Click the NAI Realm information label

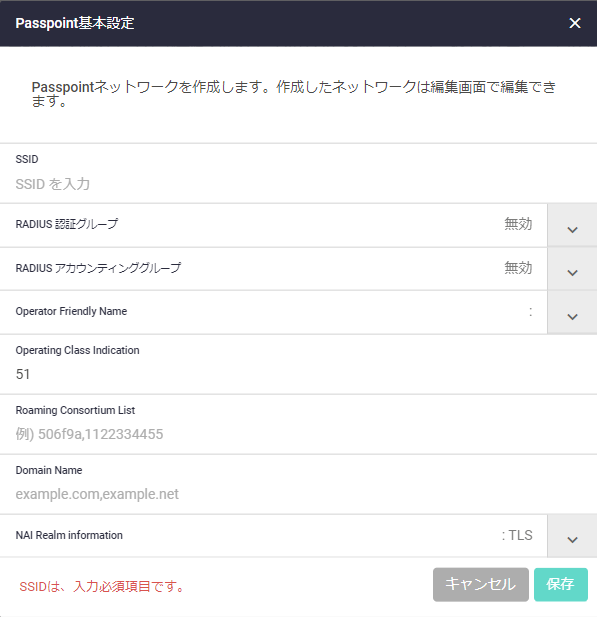click(69, 535)
